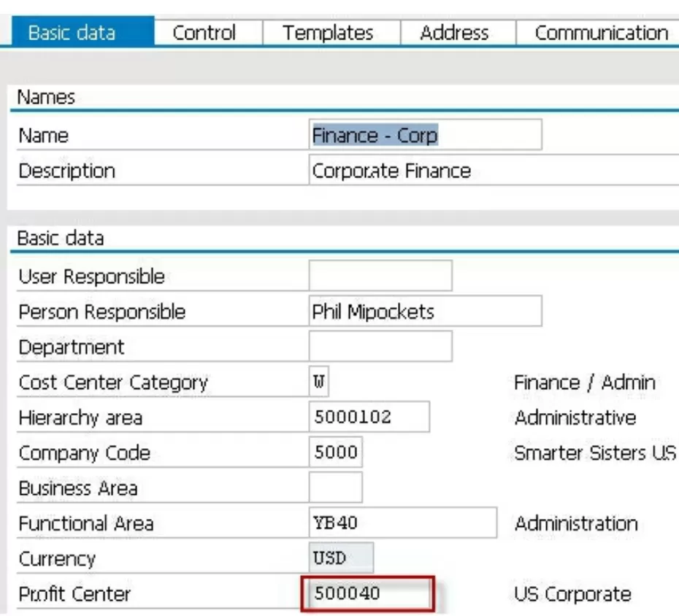
Task: Click the empty Department field
Action: tap(380, 347)
